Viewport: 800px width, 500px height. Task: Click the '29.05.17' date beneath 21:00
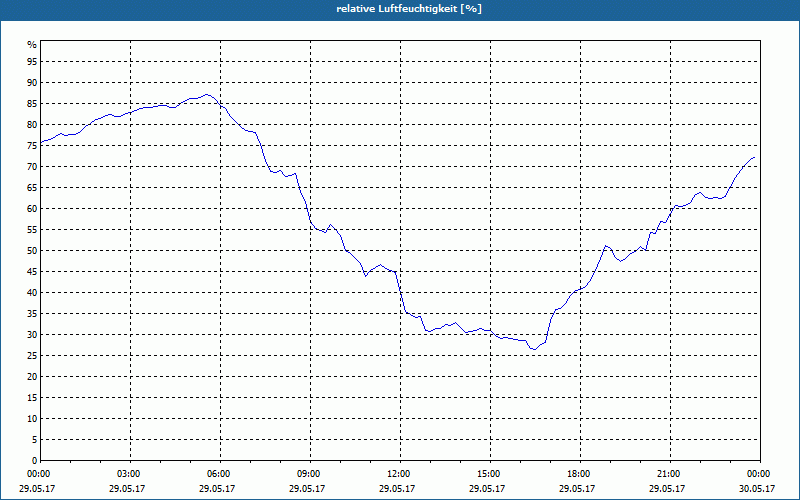tap(667, 488)
